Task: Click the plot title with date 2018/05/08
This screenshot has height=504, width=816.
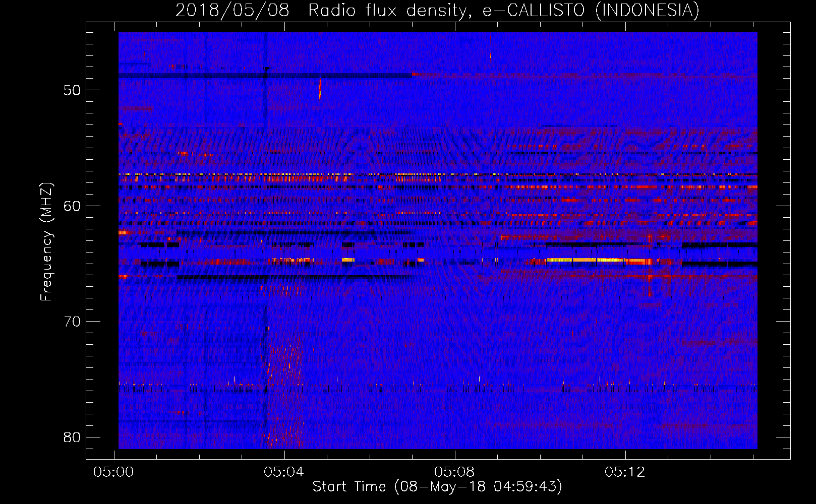Action: point(437,10)
